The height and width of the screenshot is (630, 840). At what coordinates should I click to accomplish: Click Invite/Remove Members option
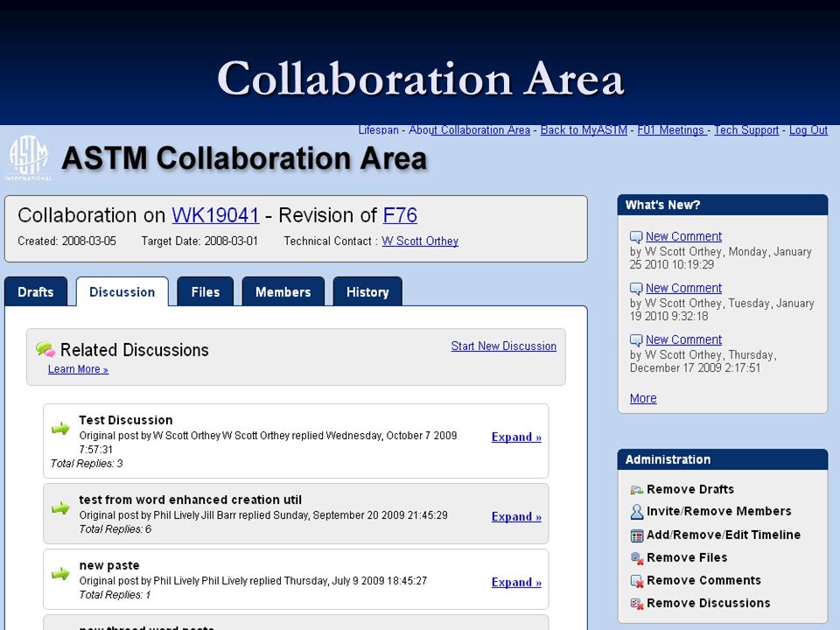(x=719, y=511)
